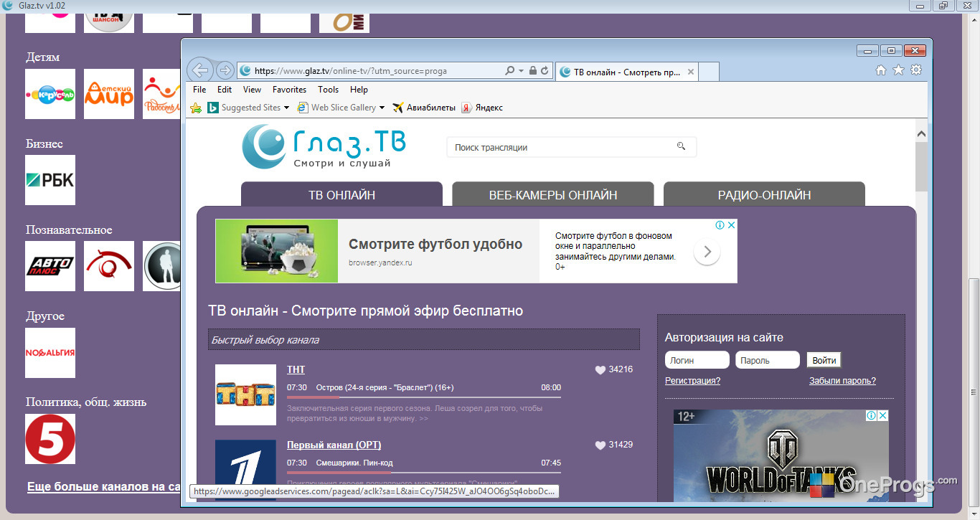Click the Смотрите футбол удобно ad banner
This screenshot has width=980, height=520.
476,251
